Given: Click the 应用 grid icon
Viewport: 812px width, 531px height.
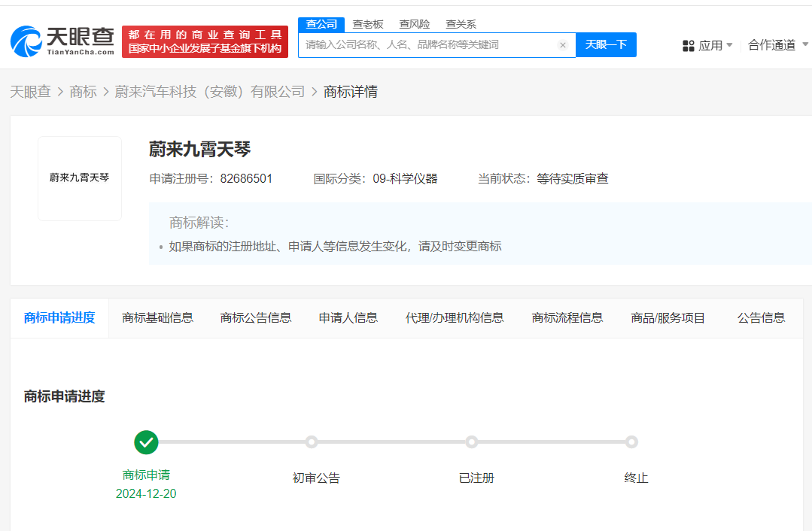Looking at the screenshot, I should 688,46.
